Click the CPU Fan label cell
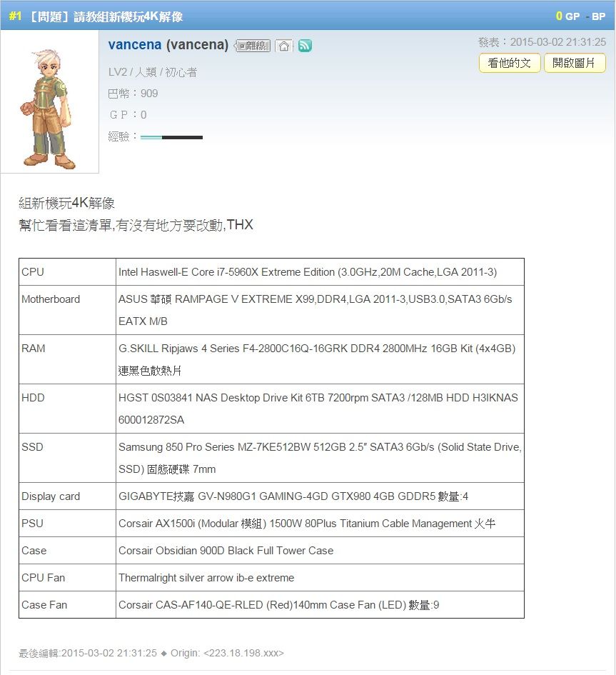 (x=67, y=577)
